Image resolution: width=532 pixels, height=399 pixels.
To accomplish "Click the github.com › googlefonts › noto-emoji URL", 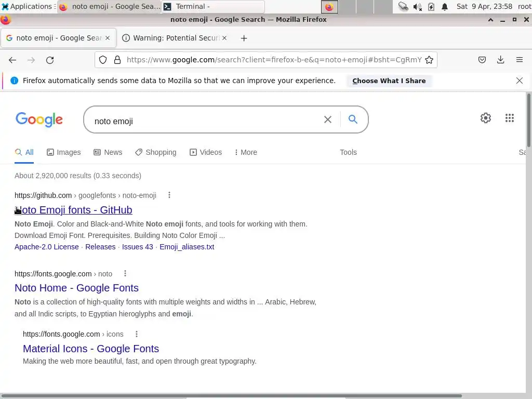I will (x=85, y=195).
